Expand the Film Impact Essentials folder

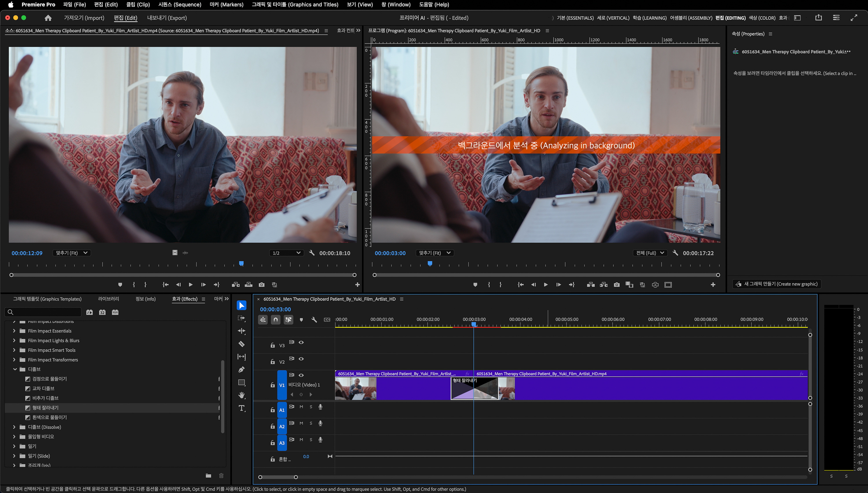14,331
